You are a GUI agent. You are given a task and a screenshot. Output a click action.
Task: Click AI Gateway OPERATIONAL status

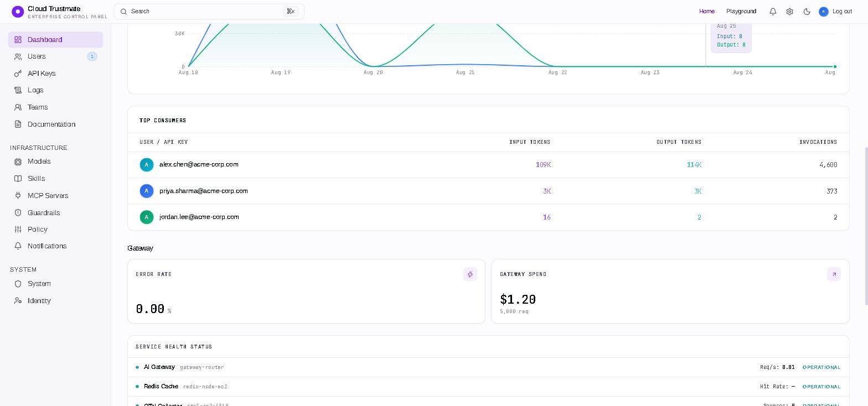tap(821, 367)
